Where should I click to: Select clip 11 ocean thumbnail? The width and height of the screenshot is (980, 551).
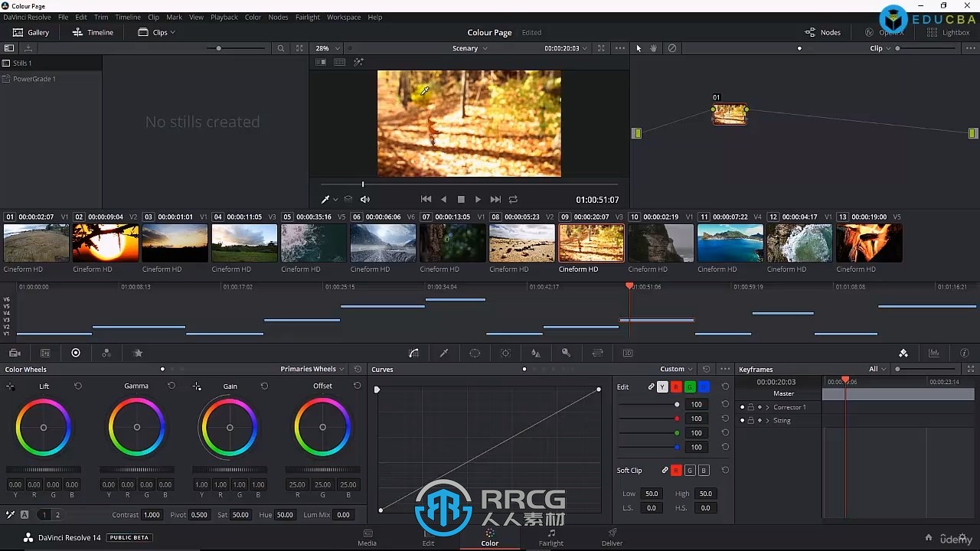click(x=730, y=243)
